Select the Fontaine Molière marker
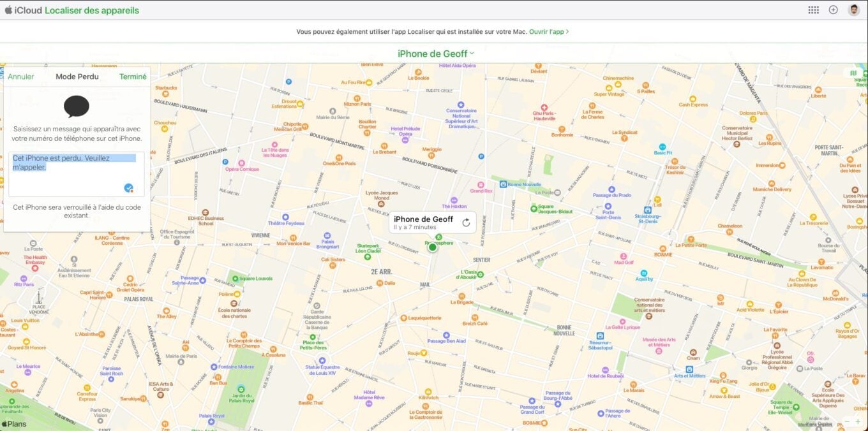The width and height of the screenshot is (868, 431). point(214,367)
